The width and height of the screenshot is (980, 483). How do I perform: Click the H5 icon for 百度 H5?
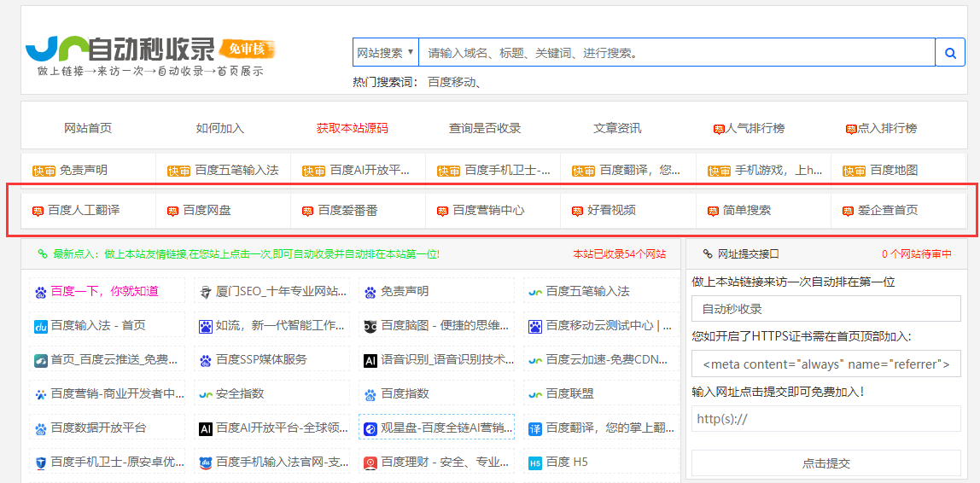coord(535,463)
